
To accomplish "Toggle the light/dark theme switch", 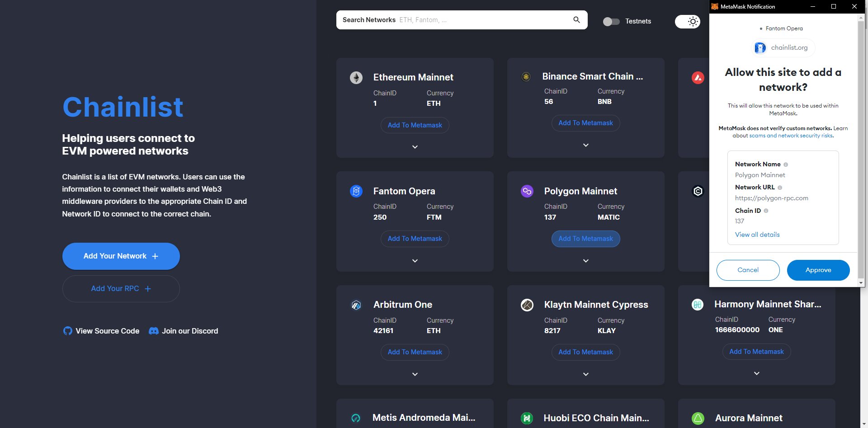I will tap(688, 21).
